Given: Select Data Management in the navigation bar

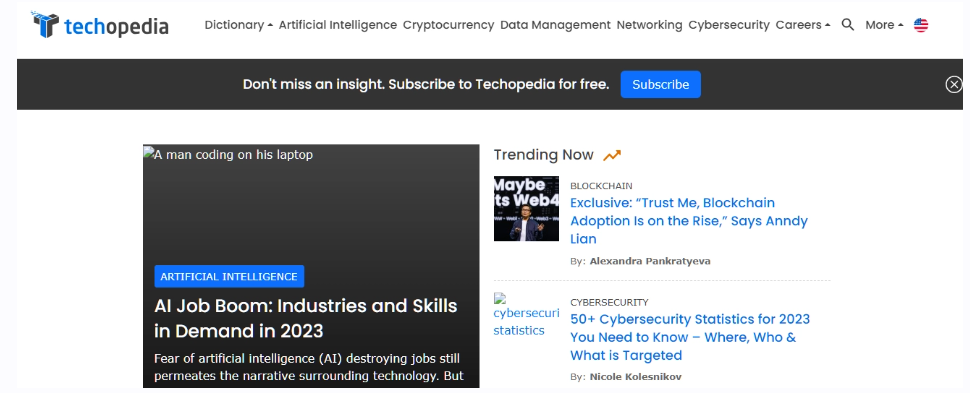Looking at the screenshot, I should coord(555,25).
